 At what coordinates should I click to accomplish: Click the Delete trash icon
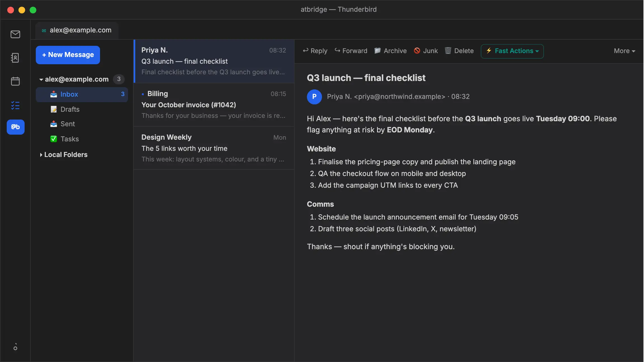point(448,51)
